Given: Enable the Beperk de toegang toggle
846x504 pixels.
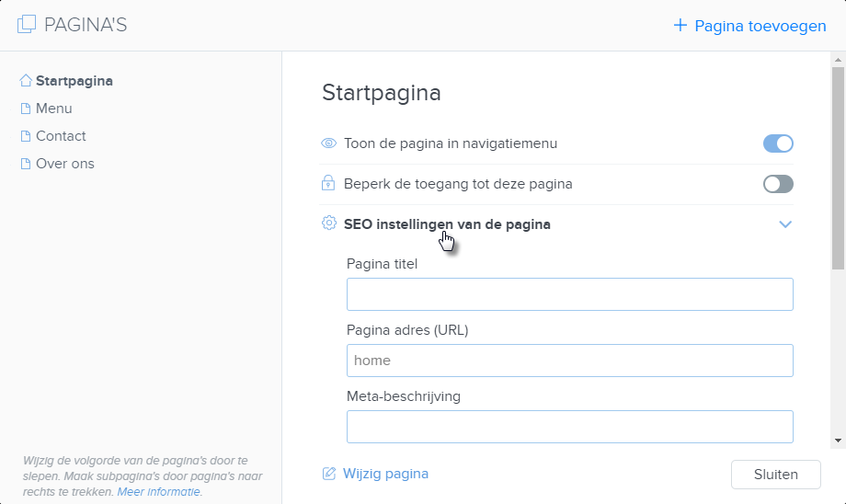Looking at the screenshot, I should point(778,184).
